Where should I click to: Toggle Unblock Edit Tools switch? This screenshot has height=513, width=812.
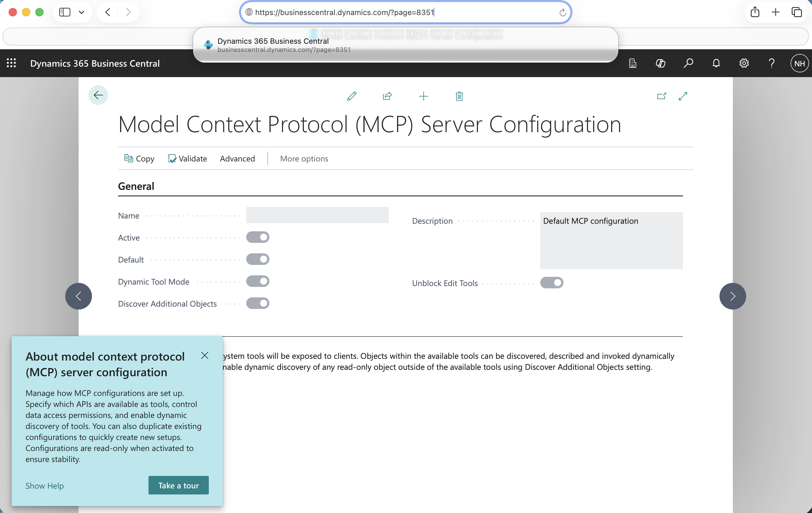point(552,283)
